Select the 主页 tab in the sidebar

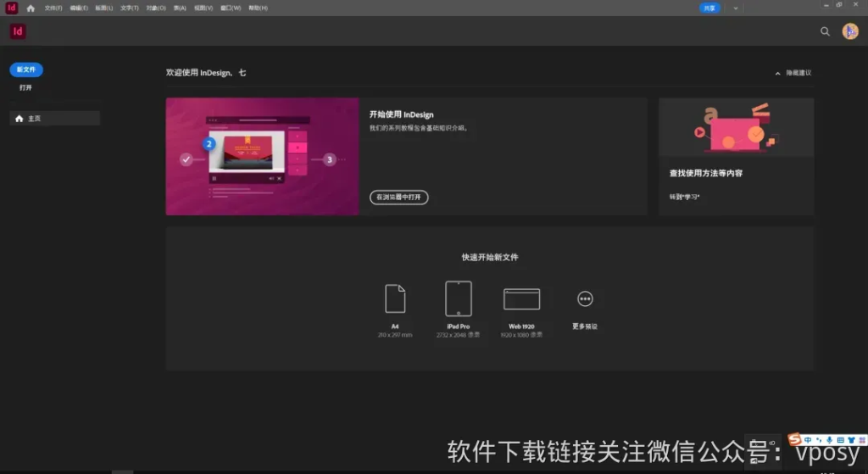tap(55, 119)
